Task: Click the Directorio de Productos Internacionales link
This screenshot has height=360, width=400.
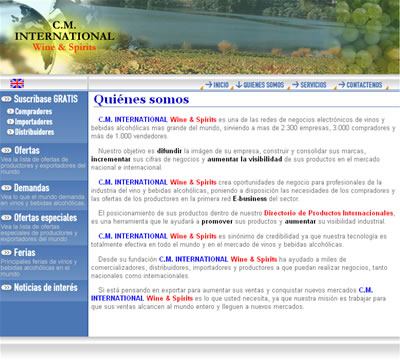Action: (x=329, y=213)
